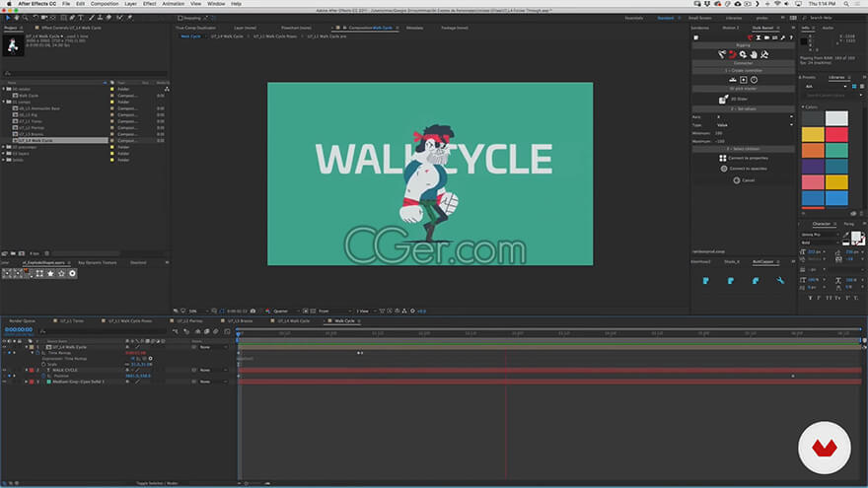This screenshot has height=488, width=868.
Task: Select the Brush tool
Action: 92,18
